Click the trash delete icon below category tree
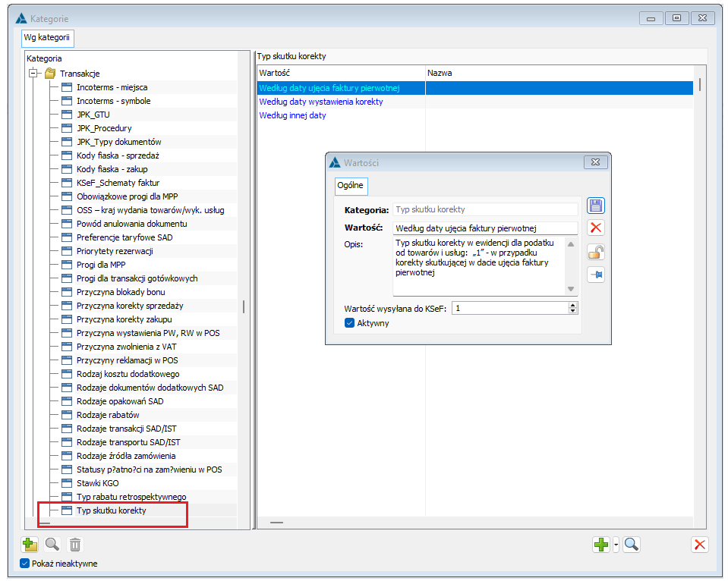Viewport: 728px width, 581px height. pyautogui.click(x=74, y=545)
